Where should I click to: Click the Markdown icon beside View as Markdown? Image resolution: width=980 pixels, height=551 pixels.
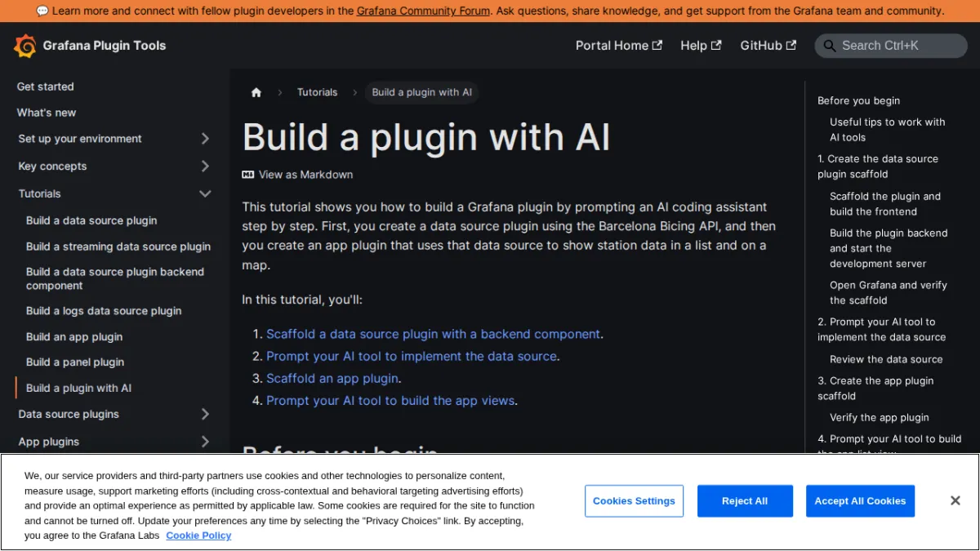point(248,175)
